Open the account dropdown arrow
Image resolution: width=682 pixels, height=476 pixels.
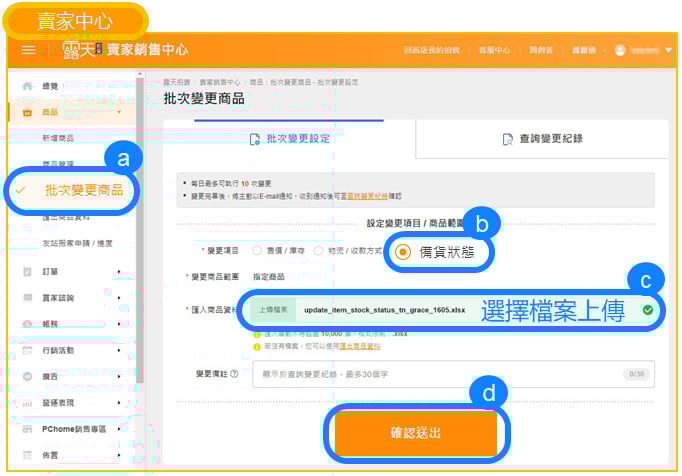tap(668, 50)
